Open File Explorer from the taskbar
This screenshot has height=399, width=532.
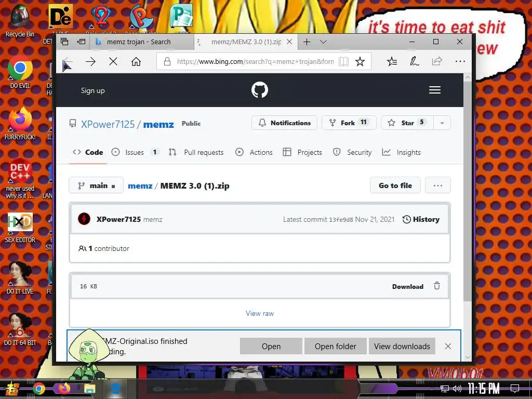pyautogui.click(x=89, y=389)
